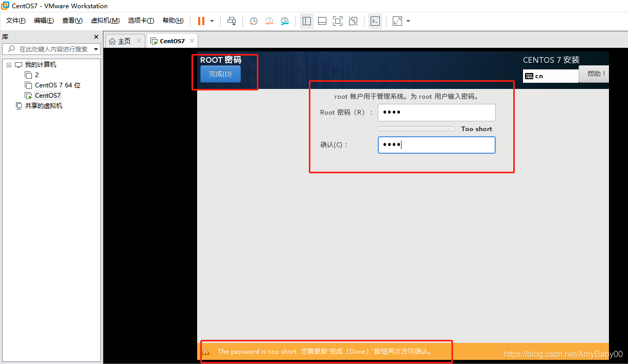The image size is (628, 364).
Task: Open the 查看(V) menu
Action: pyautogui.click(x=72, y=21)
